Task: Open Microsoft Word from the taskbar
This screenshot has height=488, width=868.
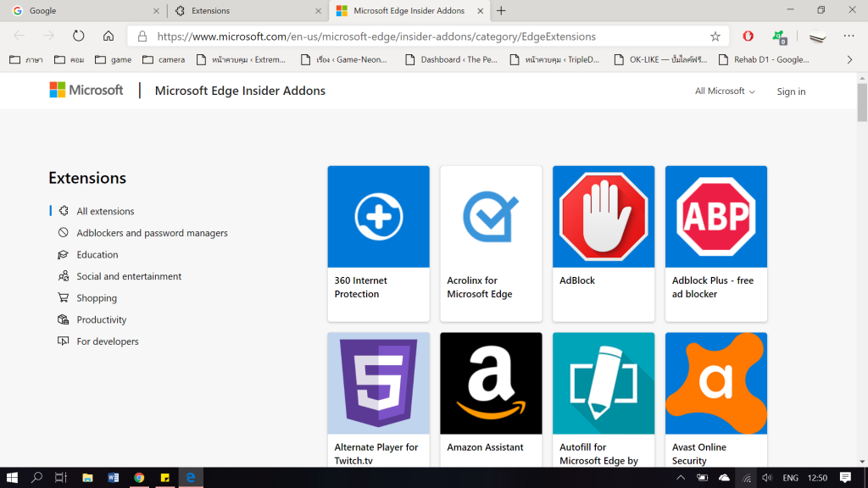Action: (114, 478)
